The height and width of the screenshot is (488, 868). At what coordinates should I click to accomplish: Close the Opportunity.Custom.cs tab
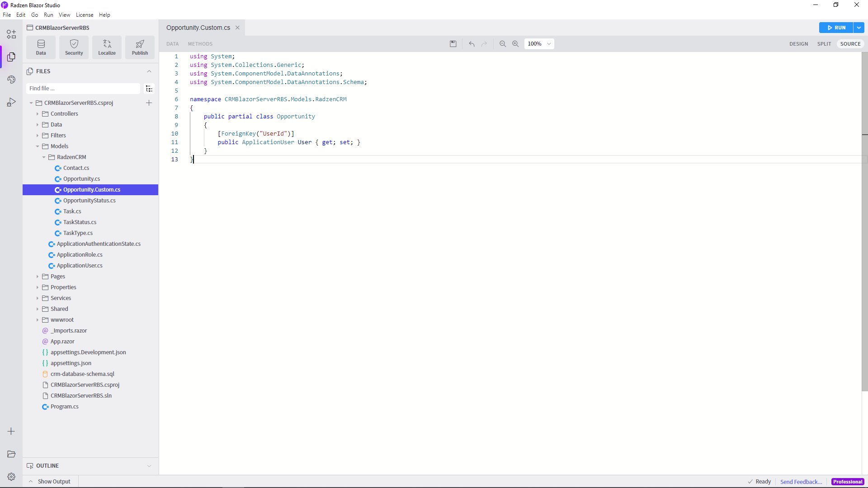tap(237, 28)
